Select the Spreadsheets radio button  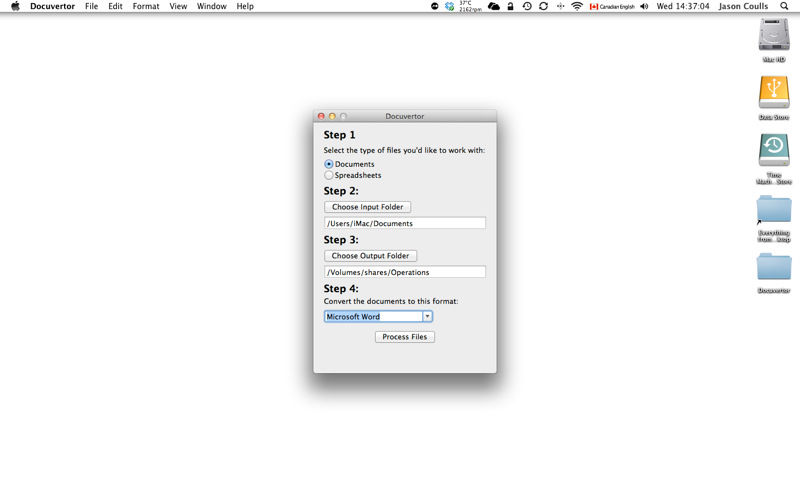click(x=329, y=175)
